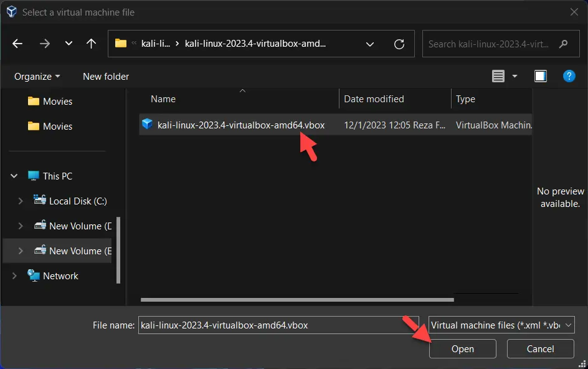Open the Organize menu
588x369 pixels.
[36, 76]
